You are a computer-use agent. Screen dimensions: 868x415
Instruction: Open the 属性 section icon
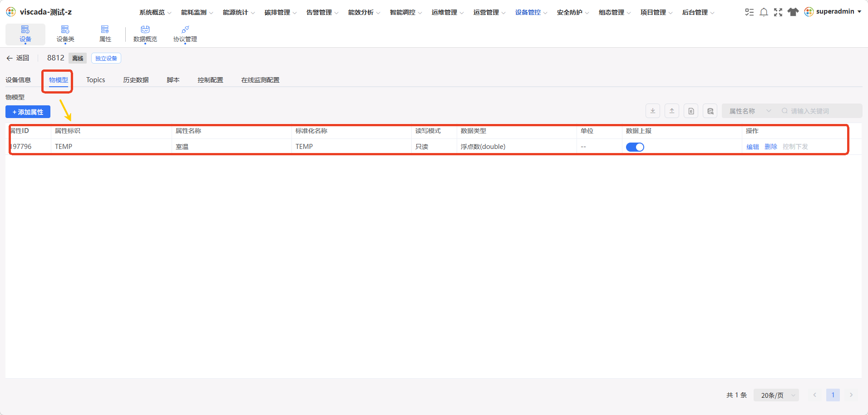(105, 30)
